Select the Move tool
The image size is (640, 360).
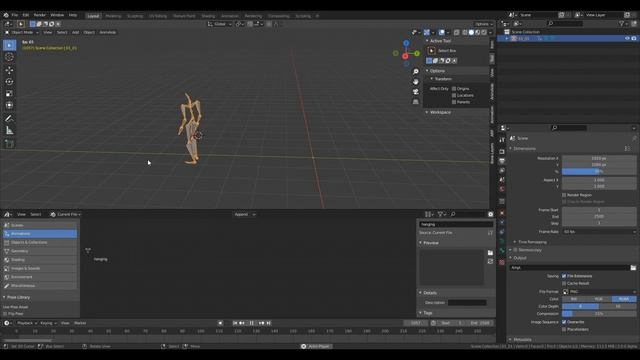pyautogui.click(x=9, y=70)
